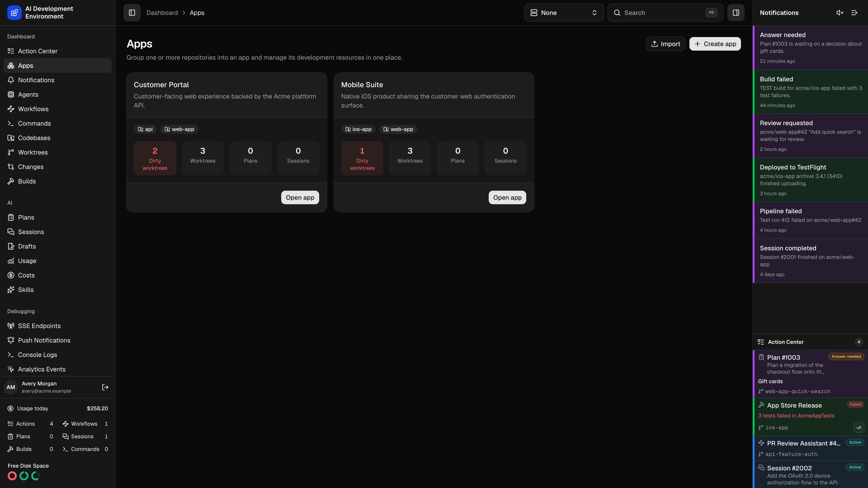This screenshot has width=868, height=488.
Task: Click the Commands terminal icon in sidebar
Action: click(x=11, y=124)
